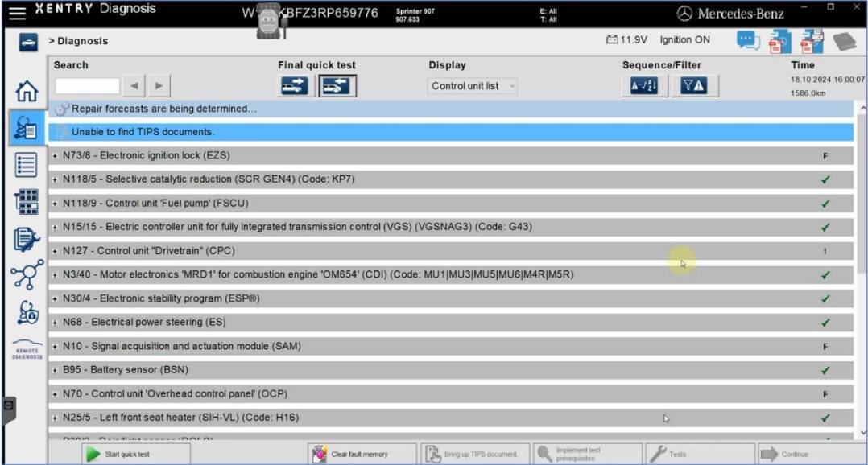Screen dimensions: 868x465
Task: Open the book manual icon at top right
Action: tap(844, 40)
